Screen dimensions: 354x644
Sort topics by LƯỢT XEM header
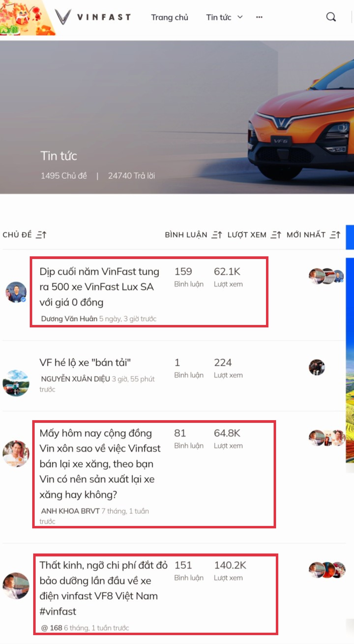point(247,235)
